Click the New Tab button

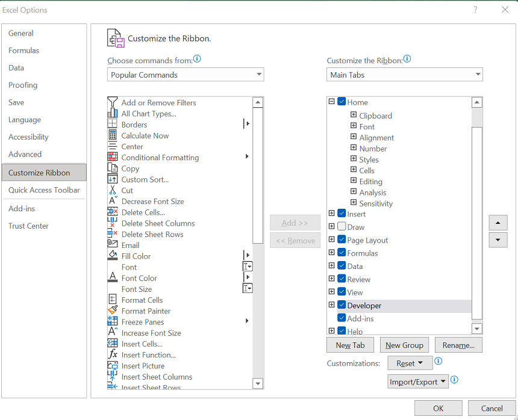[350, 345]
